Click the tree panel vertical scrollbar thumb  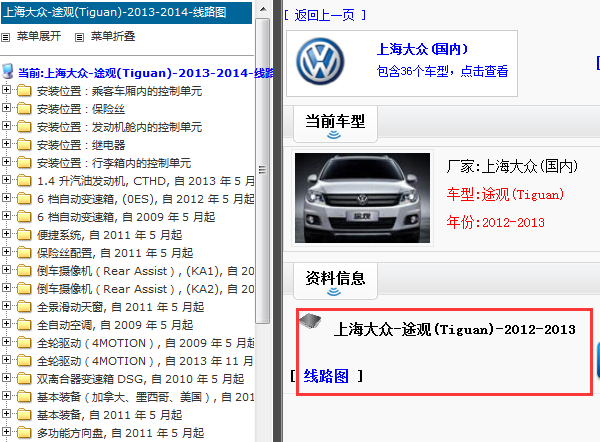point(262,171)
